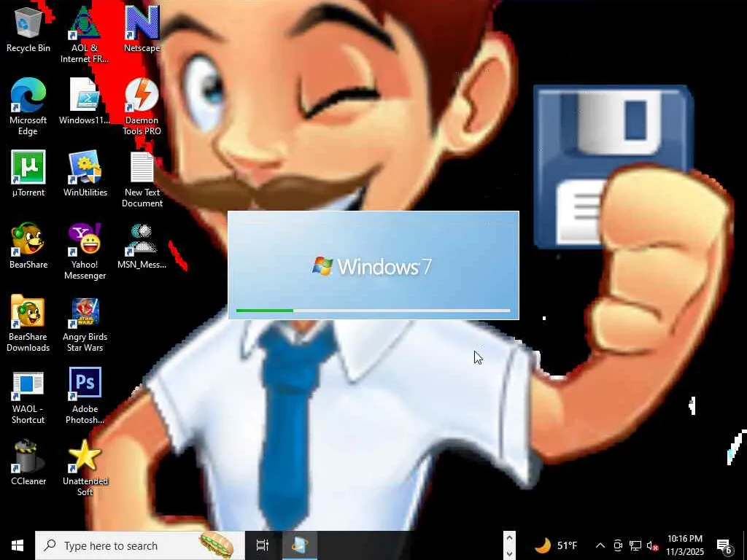
Task: Launch Microsoft Edge from desktop
Action: coord(28,106)
